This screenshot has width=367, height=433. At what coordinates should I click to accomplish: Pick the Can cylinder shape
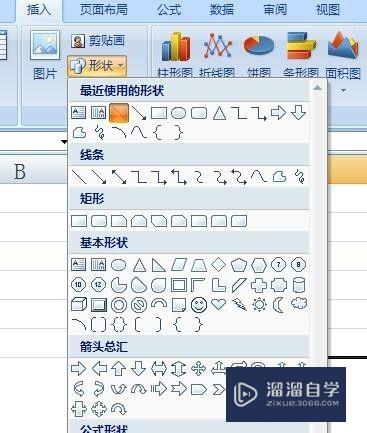(299, 285)
